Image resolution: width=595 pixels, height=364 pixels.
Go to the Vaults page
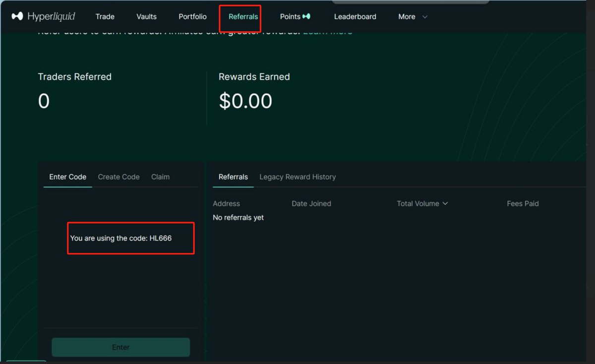click(146, 16)
